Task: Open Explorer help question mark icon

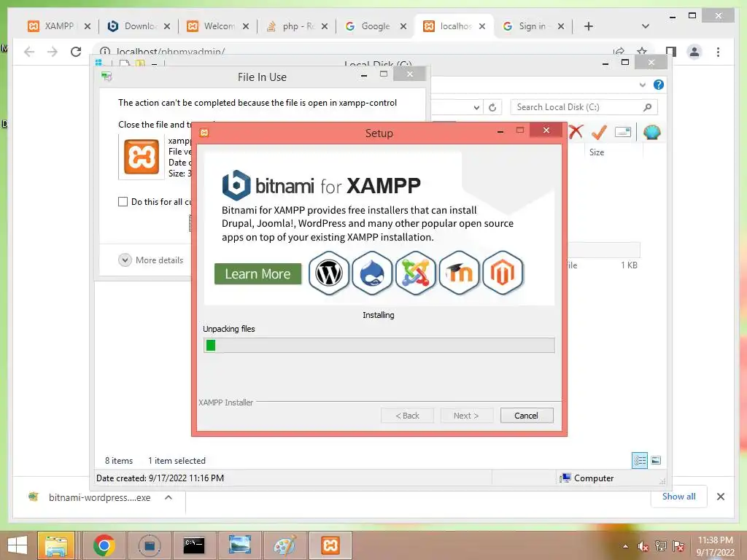Action: tap(659, 85)
